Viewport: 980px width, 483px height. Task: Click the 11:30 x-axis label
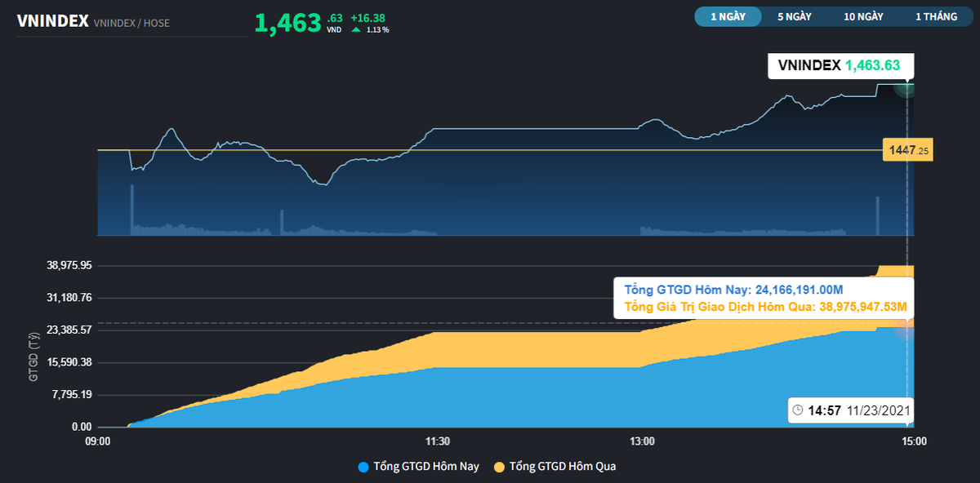click(x=439, y=441)
